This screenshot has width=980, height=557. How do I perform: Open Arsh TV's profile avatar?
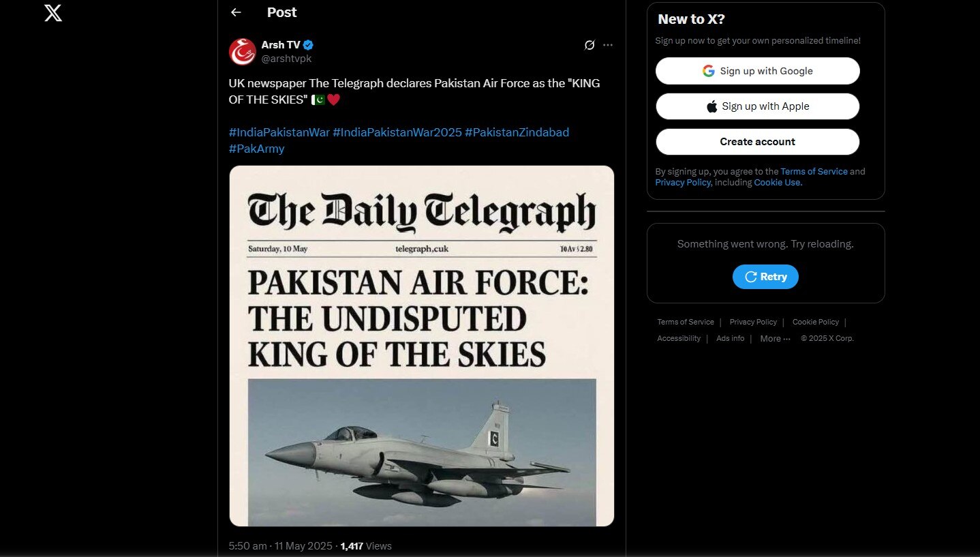242,51
